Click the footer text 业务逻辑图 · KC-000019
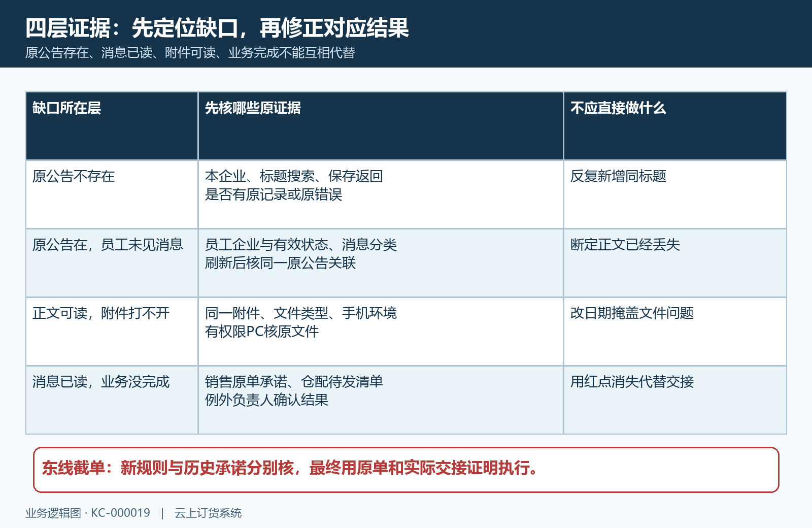The image size is (812, 528). pos(88,513)
